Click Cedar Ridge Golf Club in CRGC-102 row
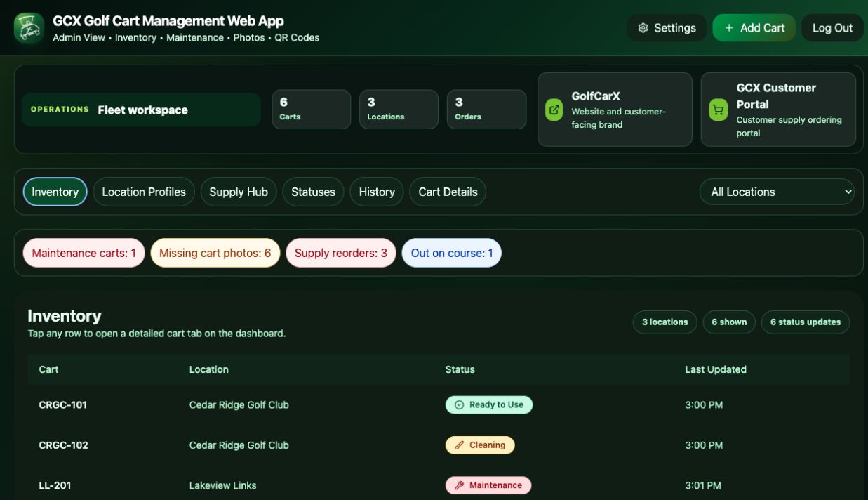This screenshot has width=868, height=500. click(x=239, y=445)
